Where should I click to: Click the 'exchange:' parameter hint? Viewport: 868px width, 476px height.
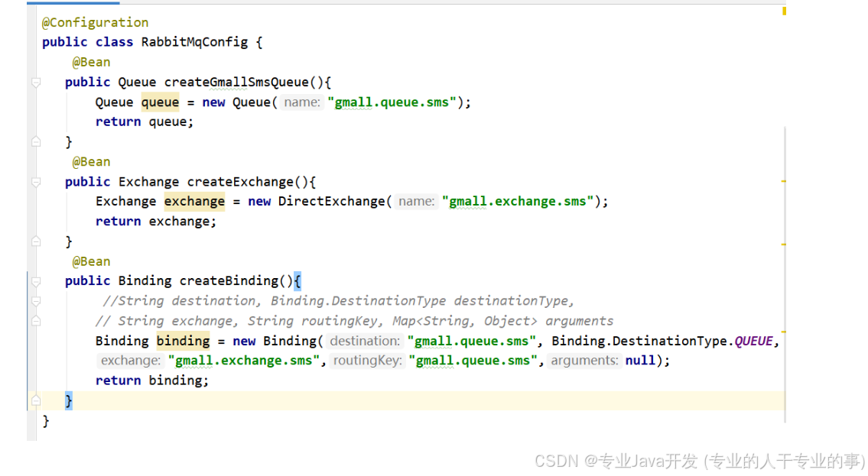[131, 361]
